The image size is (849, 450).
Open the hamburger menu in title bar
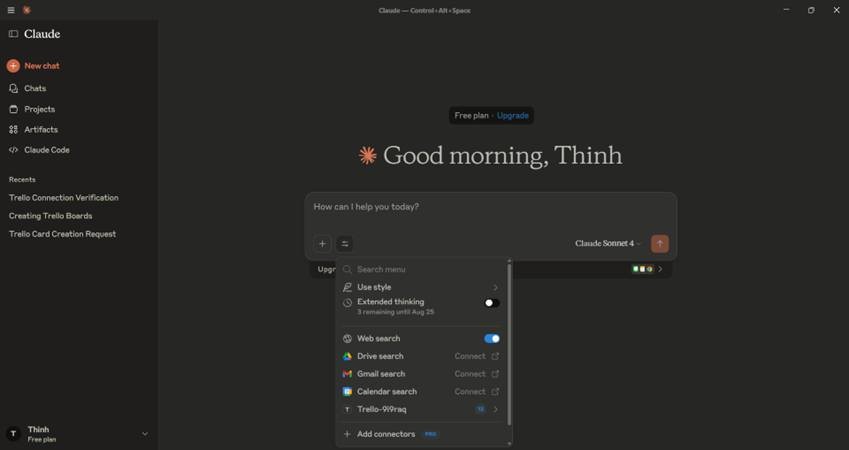pyautogui.click(x=11, y=10)
